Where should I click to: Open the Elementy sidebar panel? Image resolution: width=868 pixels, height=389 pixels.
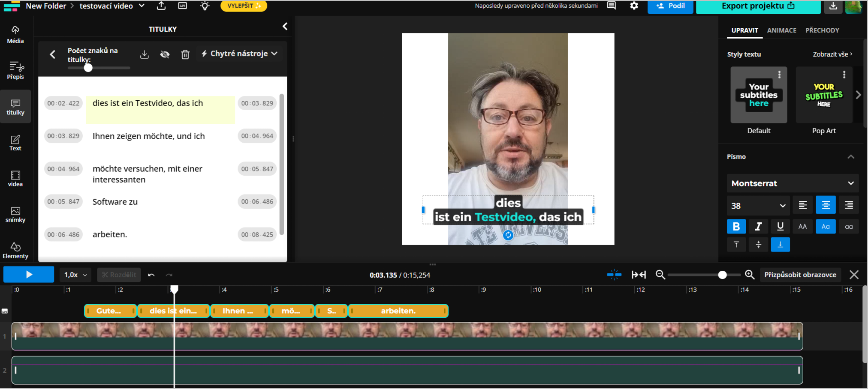coord(15,251)
